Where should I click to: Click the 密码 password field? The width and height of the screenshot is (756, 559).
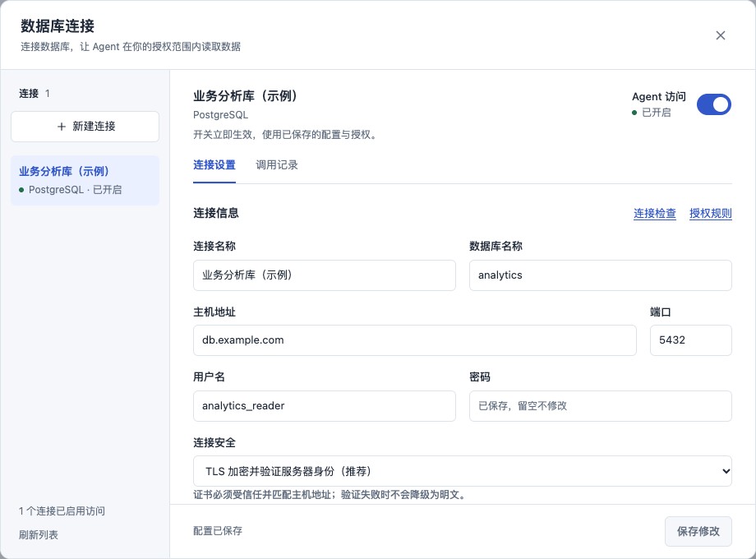pyautogui.click(x=600, y=406)
